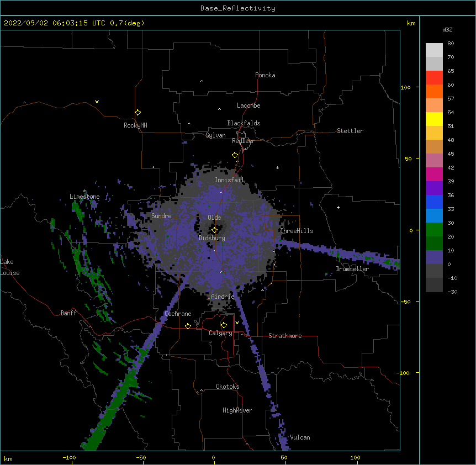This screenshot has height=465, width=476.
Task: Click the Okotoks label
Action: click(x=228, y=387)
